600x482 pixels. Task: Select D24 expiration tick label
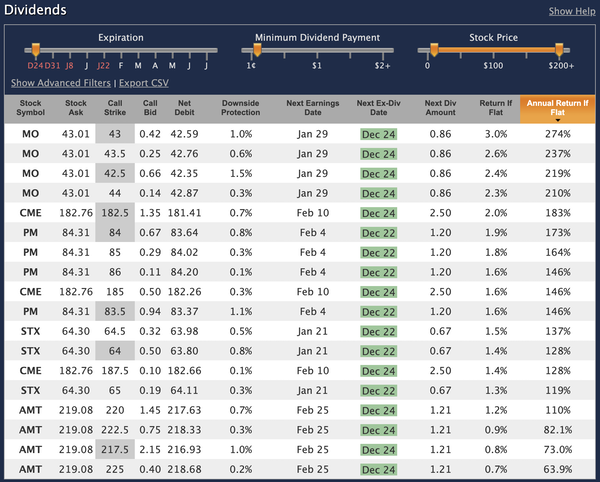pos(35,66)
